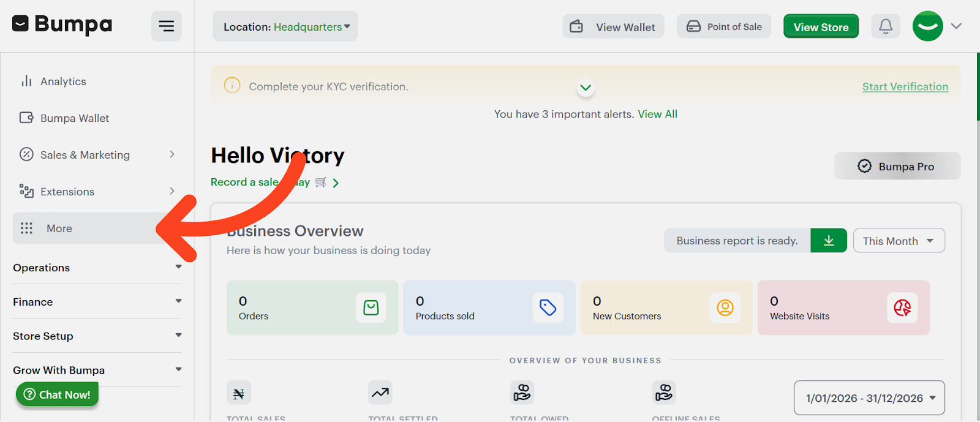This screenshot has width=980, height=422.
Task: Click the View Wallet wallet icon
Action: click(x=576, y=26)
